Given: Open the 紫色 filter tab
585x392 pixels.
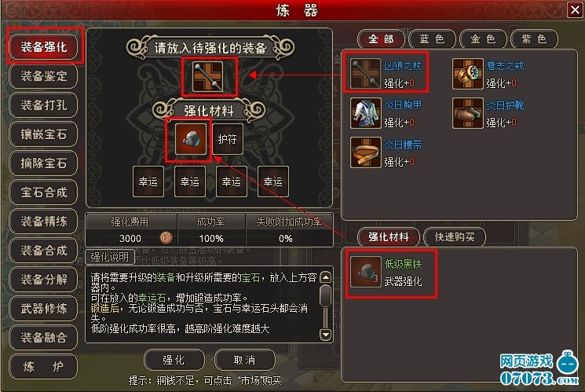Looking at the screenshot, I should pos(534,38).
